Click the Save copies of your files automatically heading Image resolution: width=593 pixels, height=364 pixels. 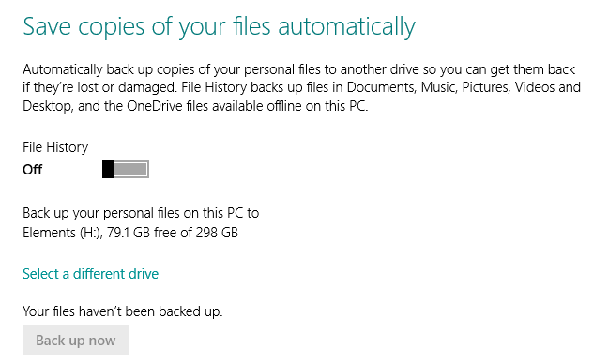coord(219,27)
